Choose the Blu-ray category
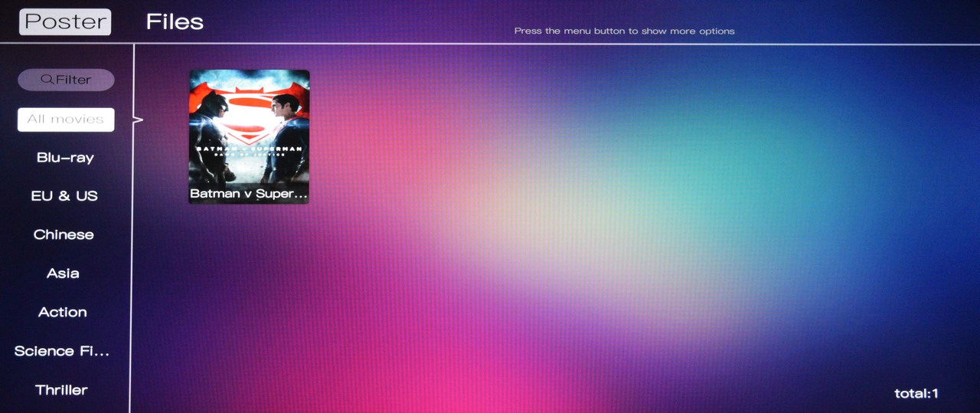The height and width of the screenshot is (413, 980). point(65,158)
